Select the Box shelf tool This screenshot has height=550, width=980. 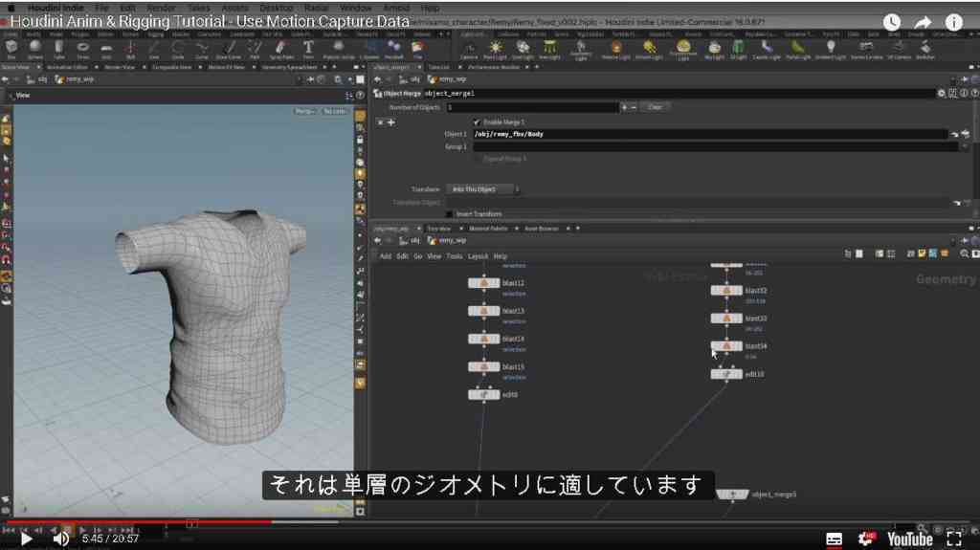[11, 48]
